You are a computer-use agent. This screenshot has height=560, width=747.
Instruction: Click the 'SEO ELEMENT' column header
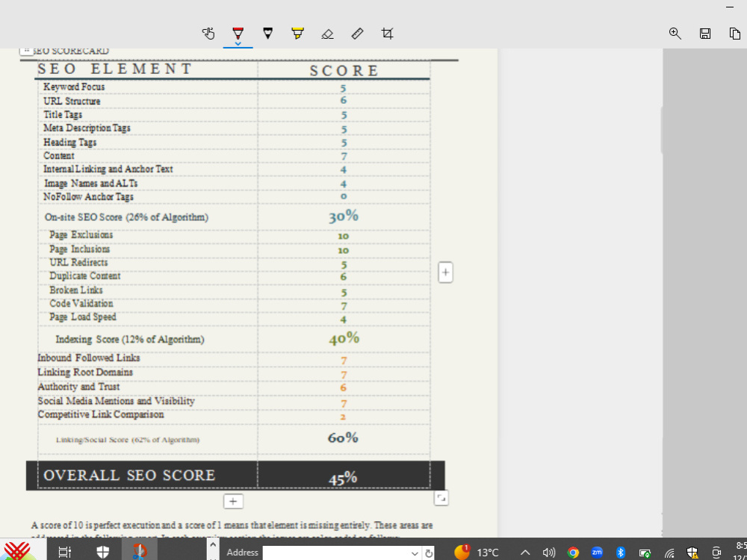coord(115,69)
